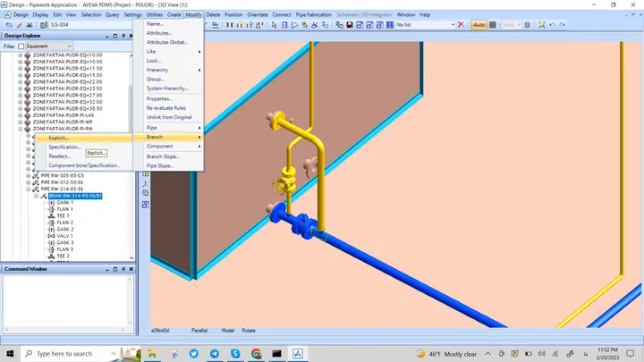Click the Save Work disk icon
Image resolution: width=644 pixels, height=362 pixels.
click(x=350, y=25)
